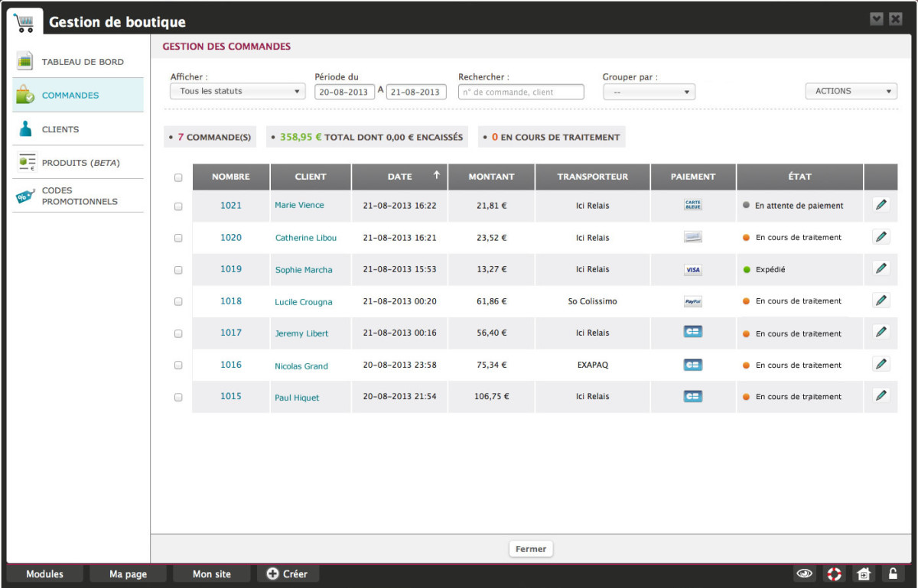Tick the checkbox for order 1020
Viewport: 918px width, 588px height.
178,238
